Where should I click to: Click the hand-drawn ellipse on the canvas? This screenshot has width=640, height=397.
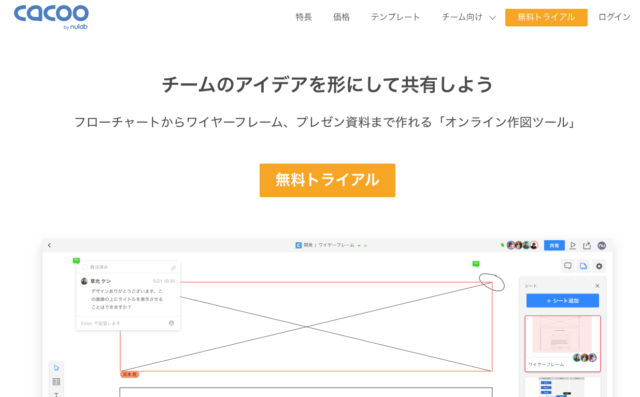[x=491, y=282]
